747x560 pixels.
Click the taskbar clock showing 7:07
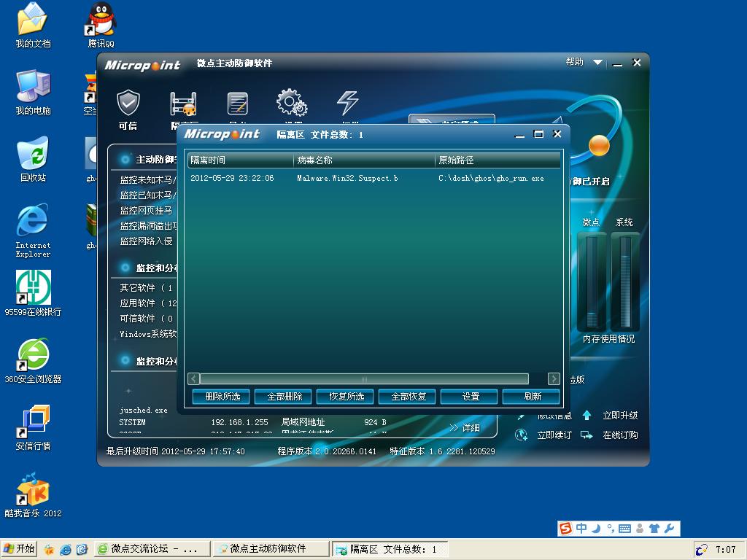pos(726,550)
